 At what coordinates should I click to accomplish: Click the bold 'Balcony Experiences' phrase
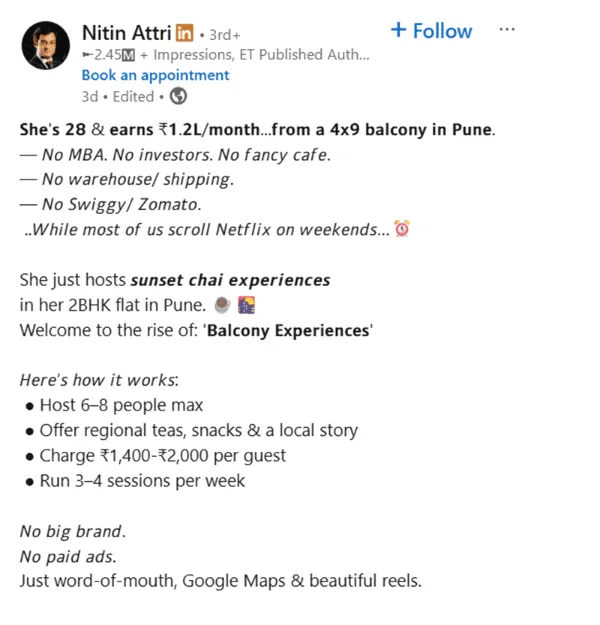pos(288,331)
